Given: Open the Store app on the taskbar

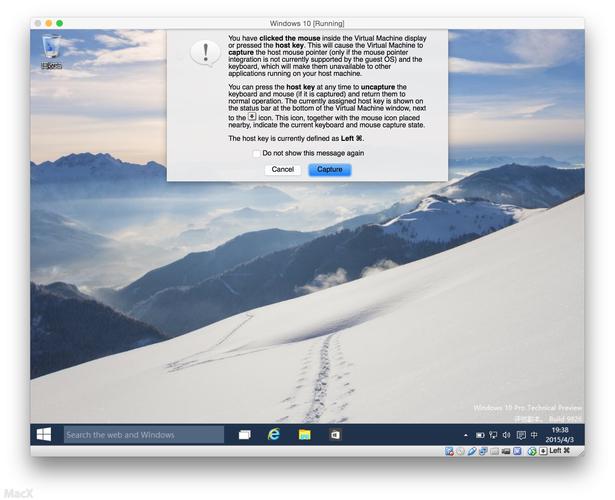Looking at the screenshot, I should 335,435.
